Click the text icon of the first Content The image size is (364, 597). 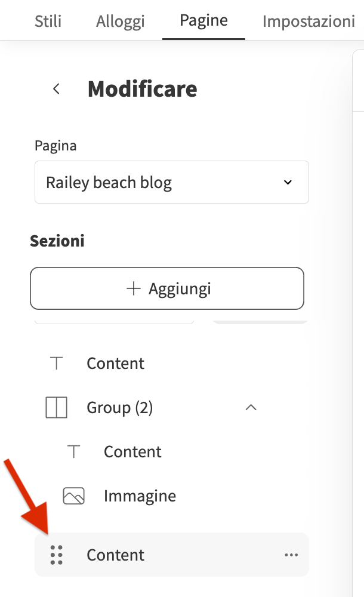tap(56, 363)
